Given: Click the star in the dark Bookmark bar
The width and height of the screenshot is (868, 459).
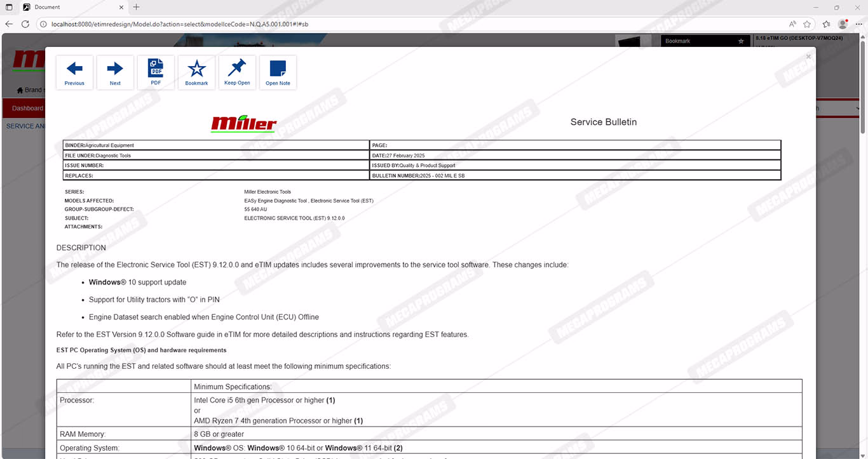Looking at the screenshot, I should pyautogui.click(x=741, y=41).
